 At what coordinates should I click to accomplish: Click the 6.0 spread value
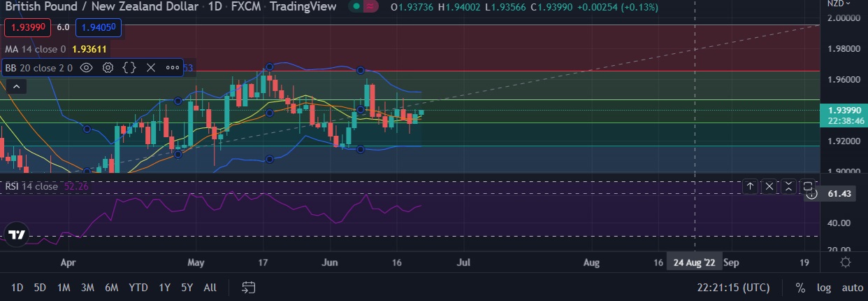pos(63,29)
